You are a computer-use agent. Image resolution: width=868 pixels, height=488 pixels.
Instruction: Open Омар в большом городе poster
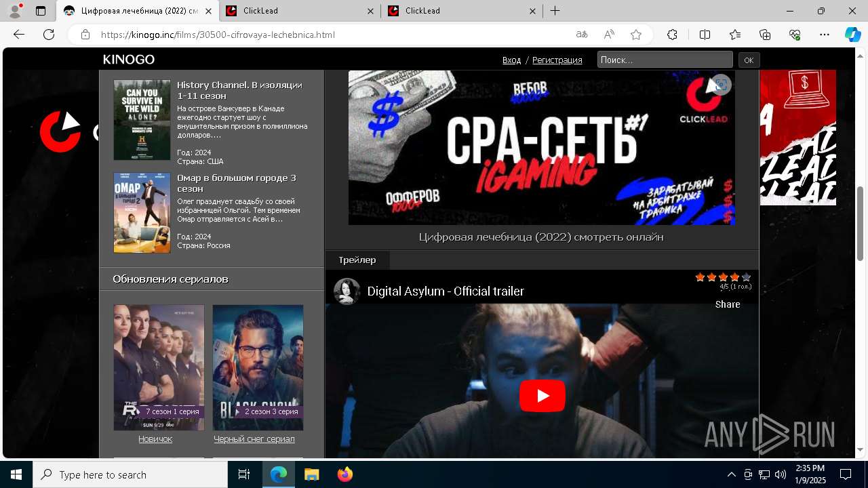pyautogui.click(x=142, y=213)
